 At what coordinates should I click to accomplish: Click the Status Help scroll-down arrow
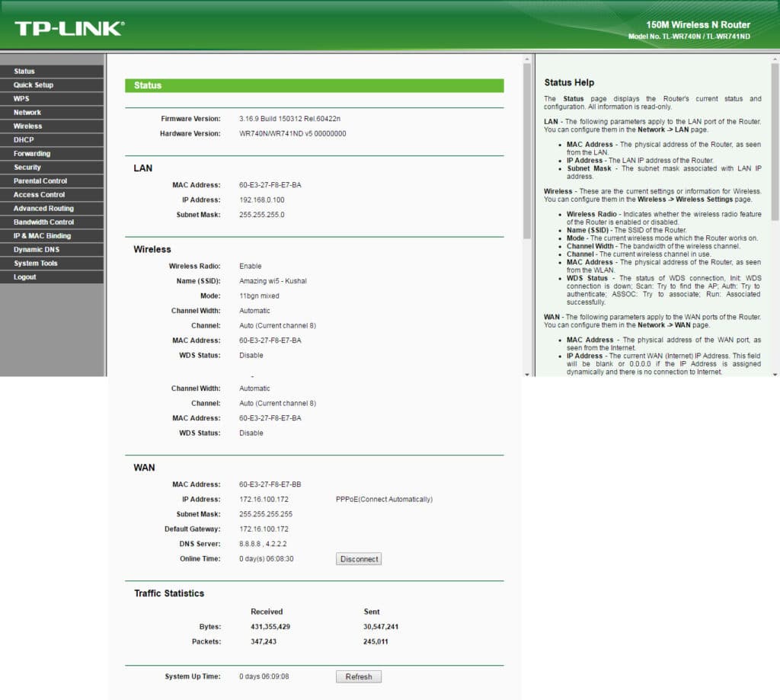click(x=775, y=374)
